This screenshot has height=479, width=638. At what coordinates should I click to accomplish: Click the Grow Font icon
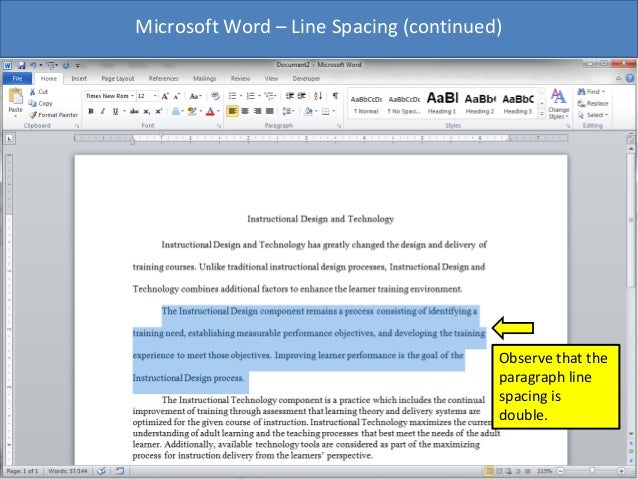pos(165,96)
